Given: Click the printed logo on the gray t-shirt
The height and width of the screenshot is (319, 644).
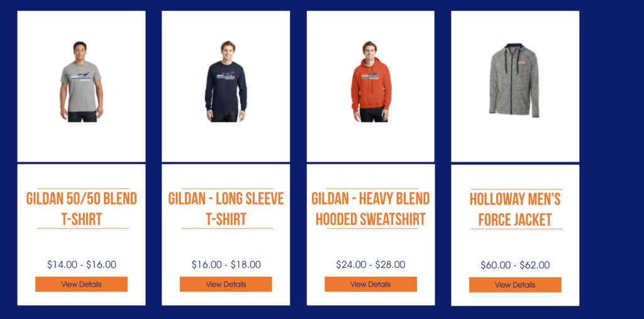Looking at the screenshot, I should (x=80, y=77).
